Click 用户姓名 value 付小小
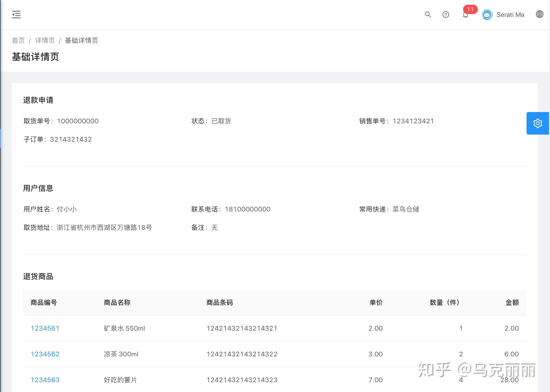 (x=67, y=209)
